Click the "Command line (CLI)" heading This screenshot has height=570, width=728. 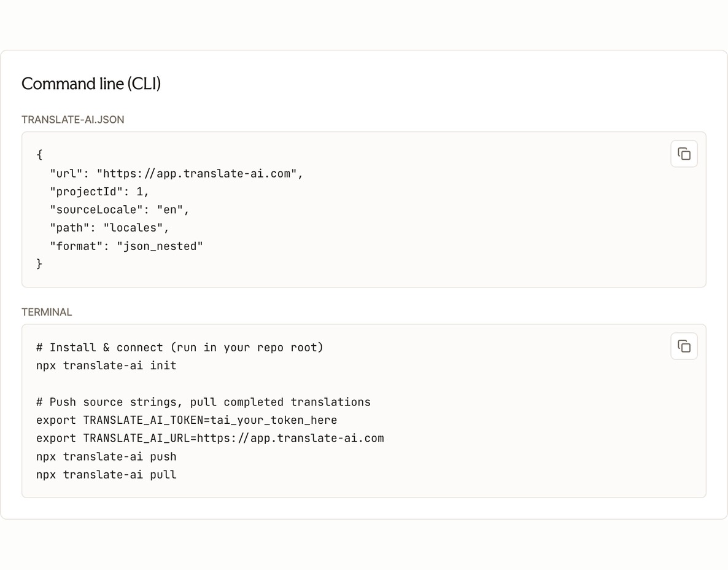pos(91,84)
